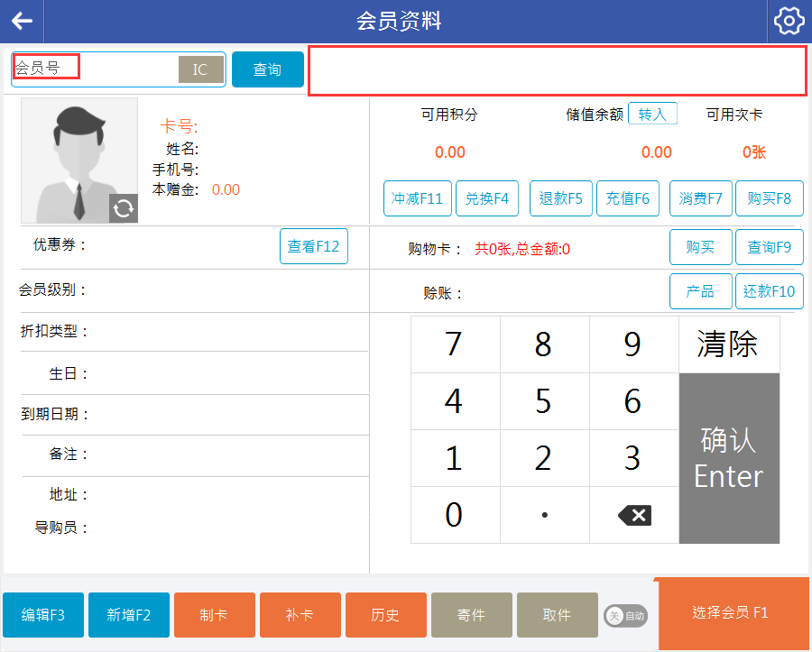Tap keypad digit 2
The image size is (812, 652).
click(x=545, y=458)
